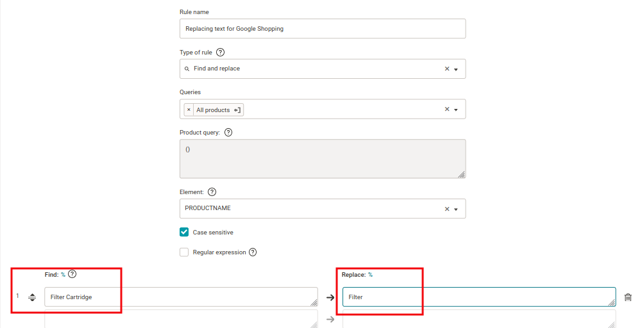Image resolution: width=644 pixels, height=328 pixels.
Task: Click the Element help question mark
Action: click(212, 192)
